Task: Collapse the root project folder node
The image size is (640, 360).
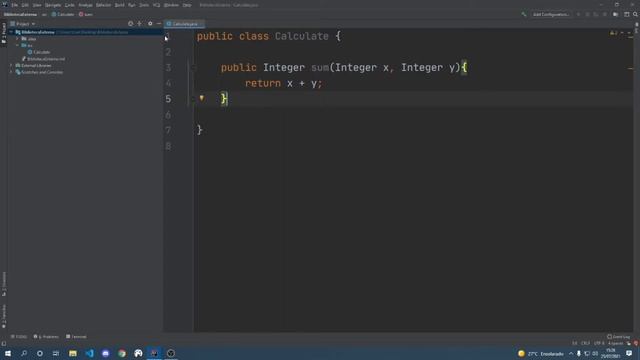Action: tap(11, 32)
